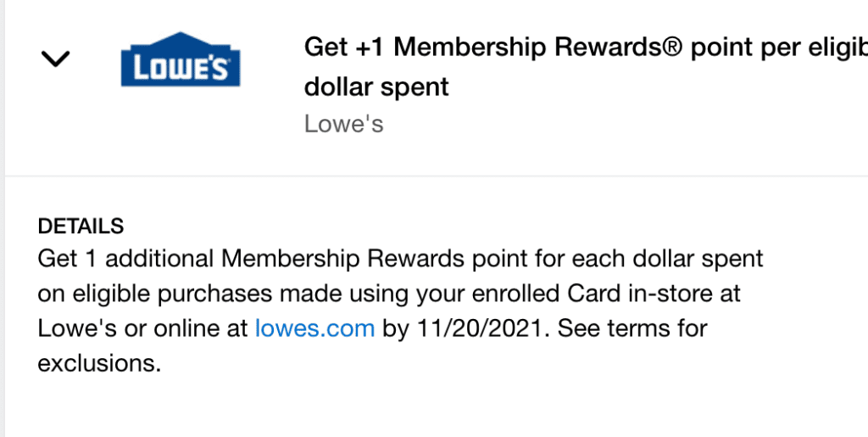Click "dollar spent" in the offer headline

(376, 87)
